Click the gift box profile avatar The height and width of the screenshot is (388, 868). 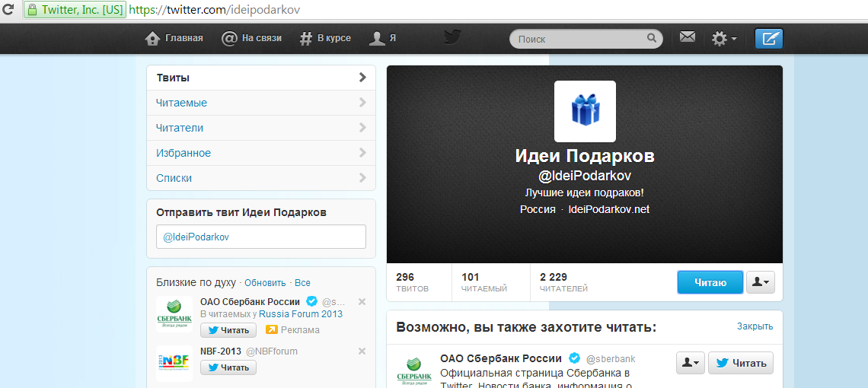[585, 111]
